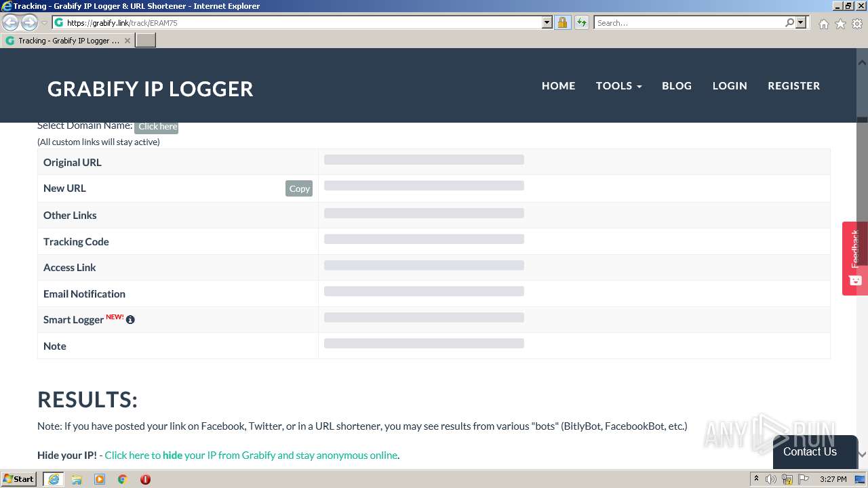This screenshot has height=488, width=868.
Task: Click the search magnifier icon
Action: [x=789, y=22]
